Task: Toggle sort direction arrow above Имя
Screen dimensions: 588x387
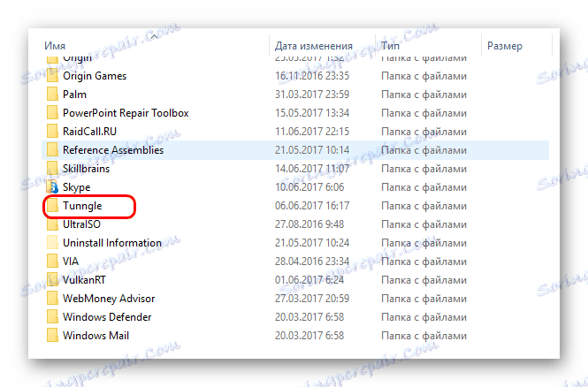Action: tap(154, 37)
